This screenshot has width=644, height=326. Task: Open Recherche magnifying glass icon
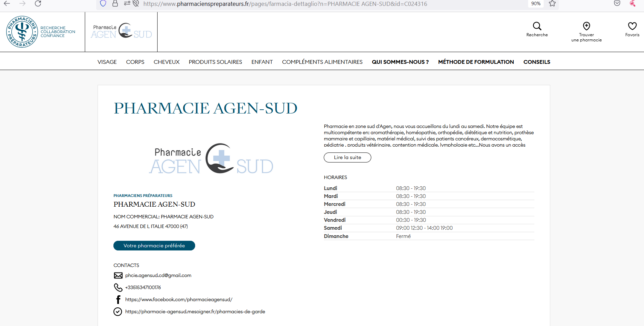pyautogui.click(x=537, y=26)
